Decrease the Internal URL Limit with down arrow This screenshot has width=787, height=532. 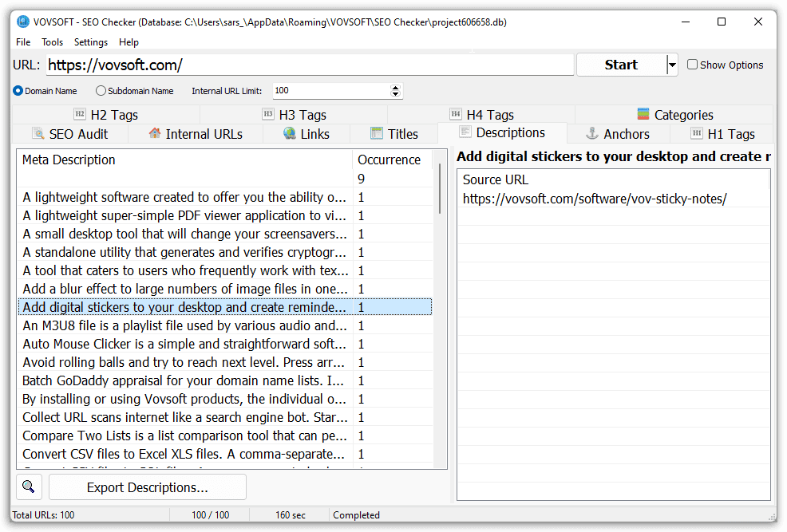(396, 94)
